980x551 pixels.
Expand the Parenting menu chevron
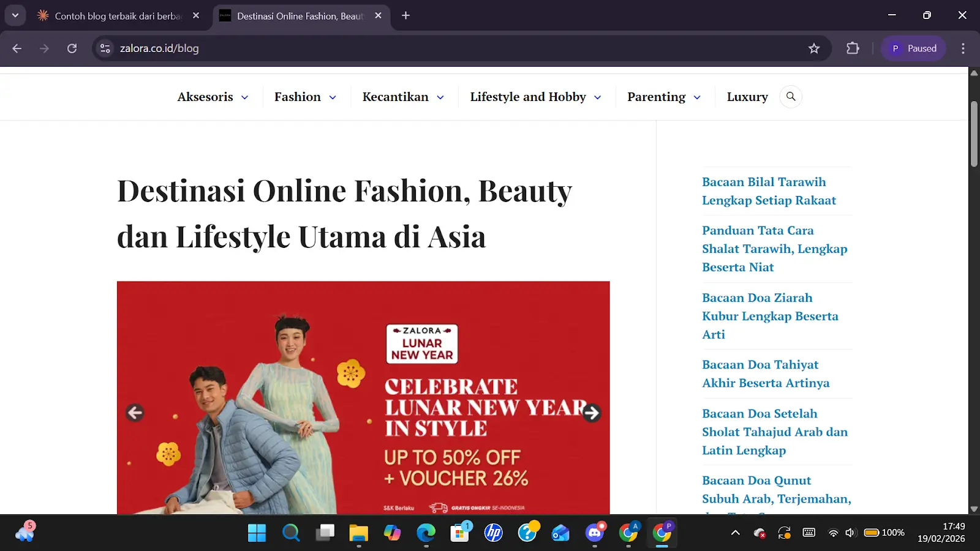(697, 97)
